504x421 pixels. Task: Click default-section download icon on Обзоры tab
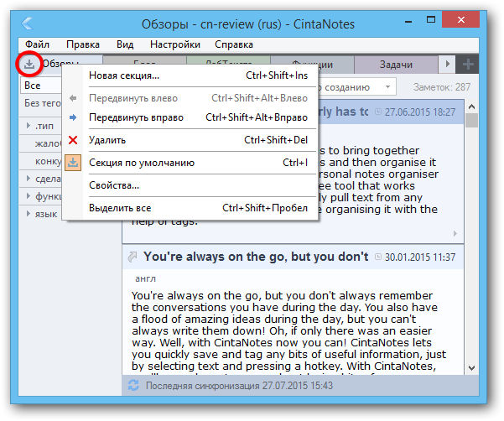pos(29,64)
